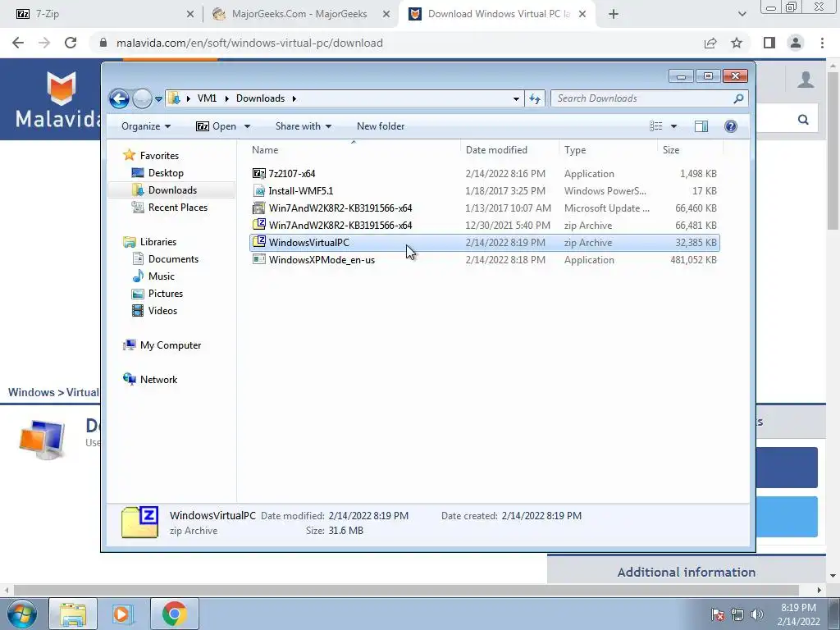
Task: Open a new Chrome tab
Action: click(614, 15)
